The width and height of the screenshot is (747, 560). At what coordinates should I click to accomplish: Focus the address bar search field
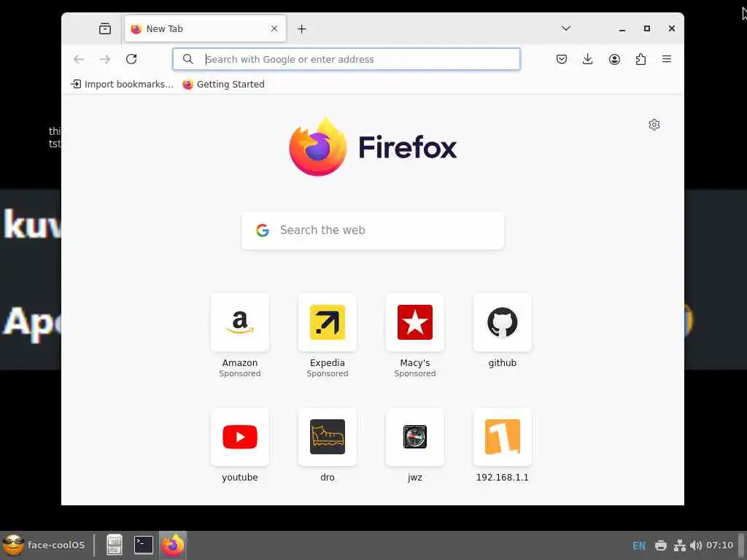[347, 59]
